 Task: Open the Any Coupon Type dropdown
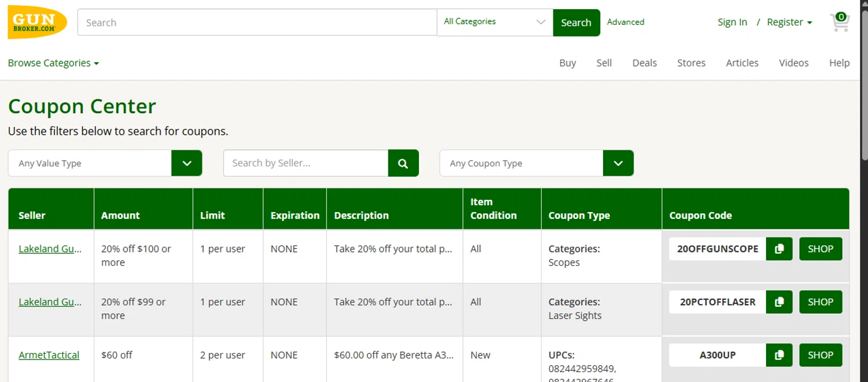pyautogui.click(x=618, y=164)
